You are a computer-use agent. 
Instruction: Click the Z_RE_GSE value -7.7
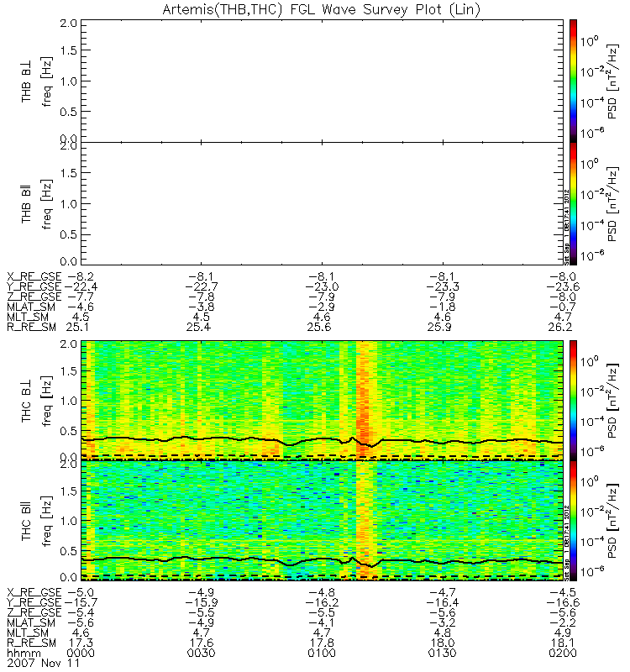click(80, 297)
